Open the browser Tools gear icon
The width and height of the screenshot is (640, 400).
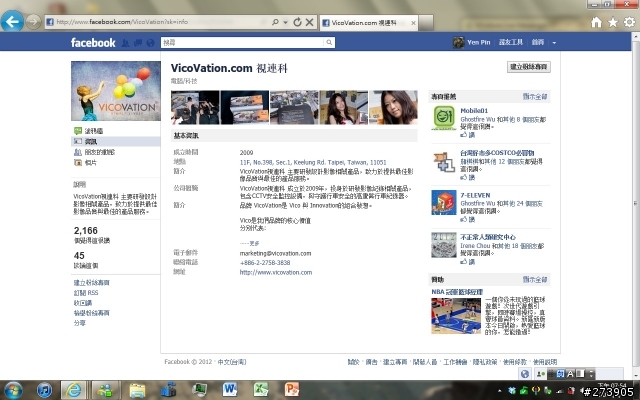[x=629, y=22]
